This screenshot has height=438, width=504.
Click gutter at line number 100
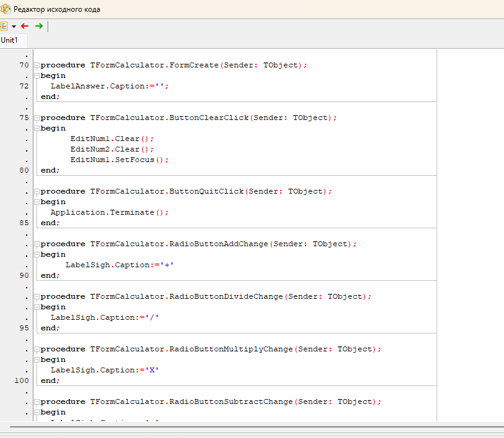point(22,380)
